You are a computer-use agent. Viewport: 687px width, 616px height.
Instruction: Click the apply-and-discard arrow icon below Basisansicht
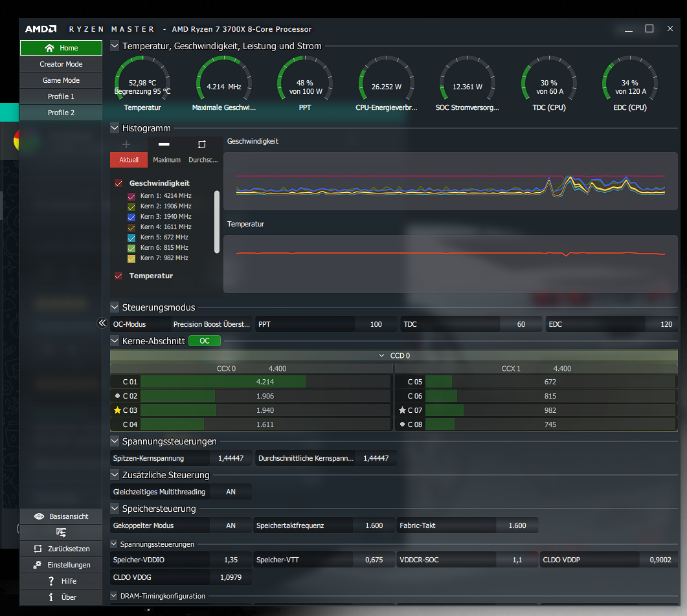point(60,533)
